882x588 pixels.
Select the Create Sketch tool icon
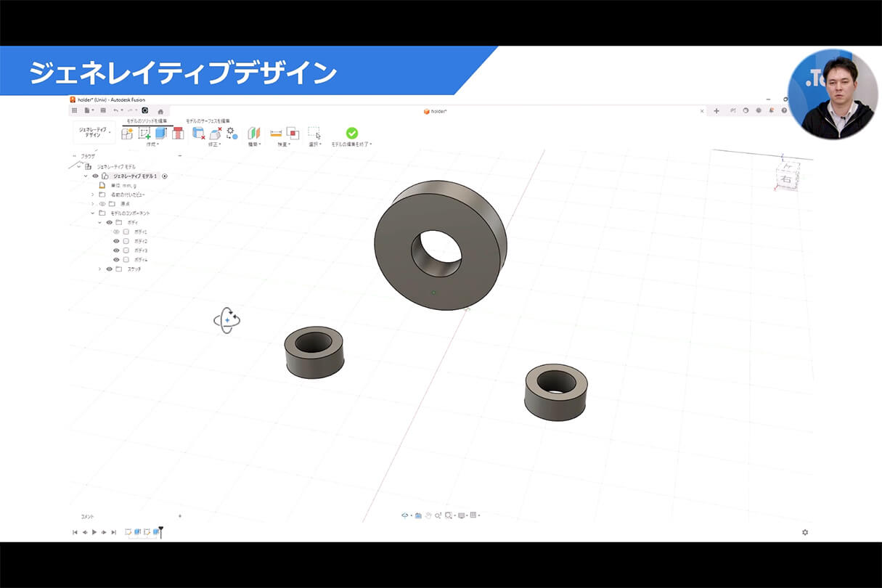pos(144,133)
